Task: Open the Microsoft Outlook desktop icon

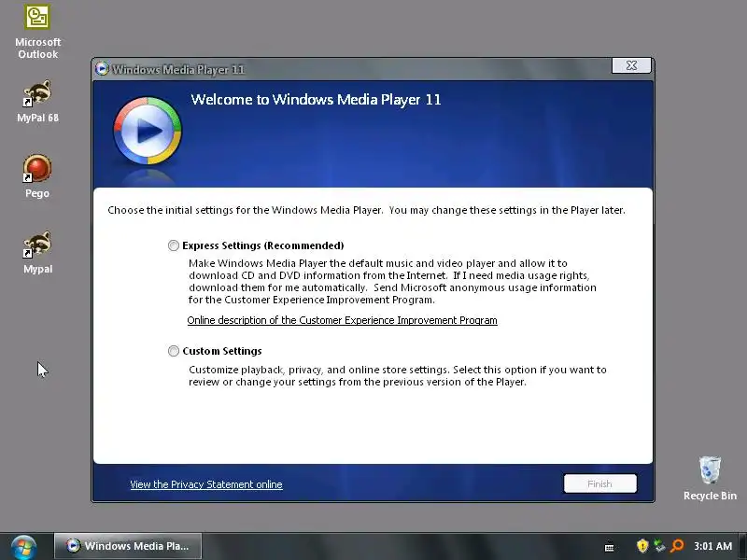Action: (x=37, y=33)
